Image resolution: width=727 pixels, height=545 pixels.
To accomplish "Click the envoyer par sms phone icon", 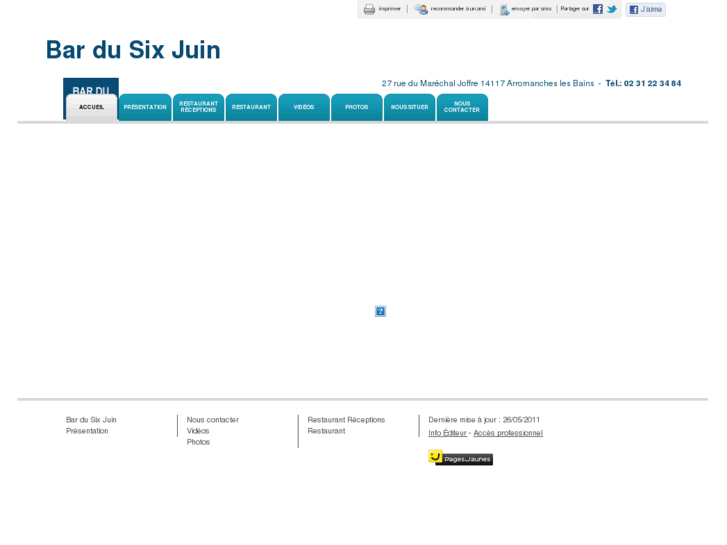I will click(x=504, y=9).
